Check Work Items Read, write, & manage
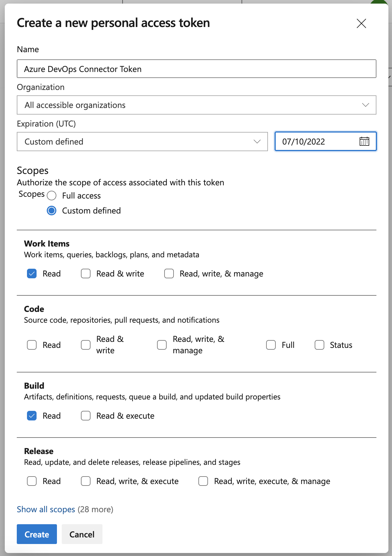Screen dimensions: 392x556 click(x=169, y=274)
